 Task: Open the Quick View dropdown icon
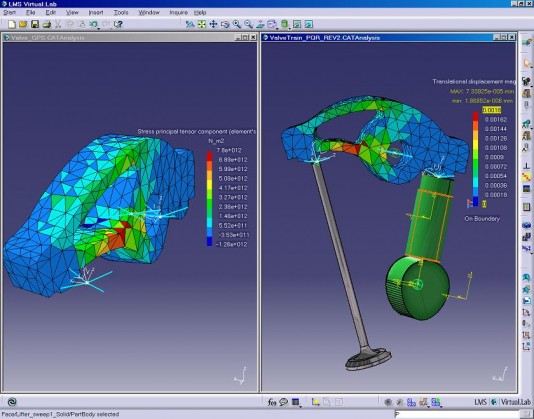[272, 24]
